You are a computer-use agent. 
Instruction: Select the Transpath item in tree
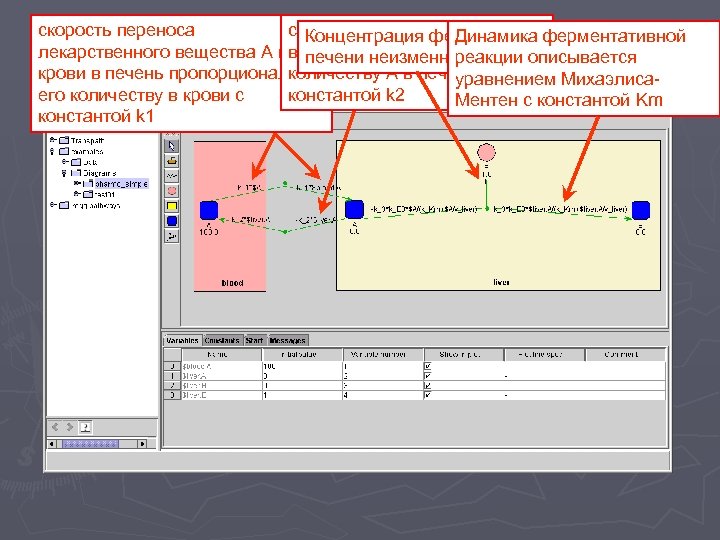(x=87, y=140)
